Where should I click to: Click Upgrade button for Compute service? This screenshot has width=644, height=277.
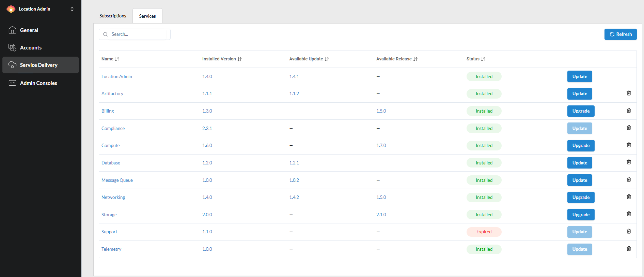[581, 146]
